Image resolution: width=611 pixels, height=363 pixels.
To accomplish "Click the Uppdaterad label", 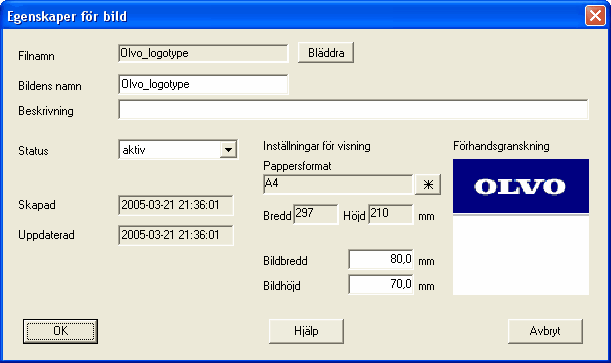I will (x=46, y=235).
